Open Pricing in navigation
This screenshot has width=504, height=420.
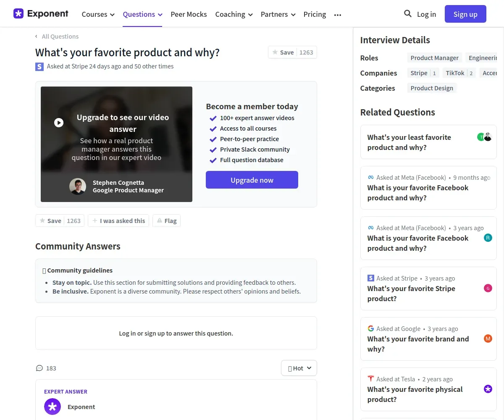(315, 14)
